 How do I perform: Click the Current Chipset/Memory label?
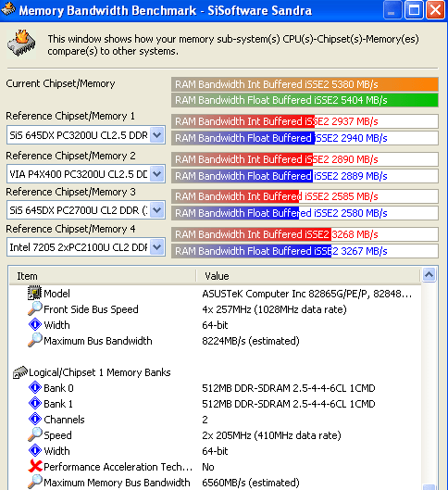click(x=60, y=83)
